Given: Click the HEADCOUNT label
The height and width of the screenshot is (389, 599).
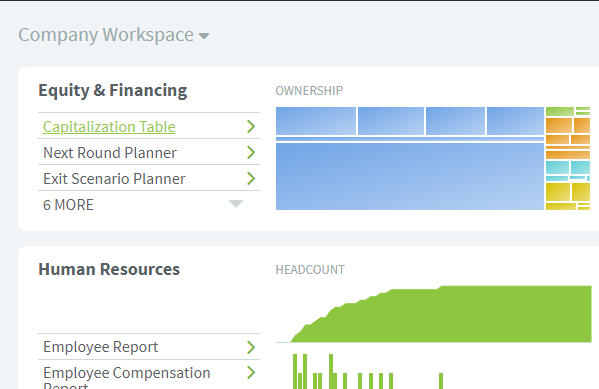Looking at the screenshot, I should [x=310, y=270].
